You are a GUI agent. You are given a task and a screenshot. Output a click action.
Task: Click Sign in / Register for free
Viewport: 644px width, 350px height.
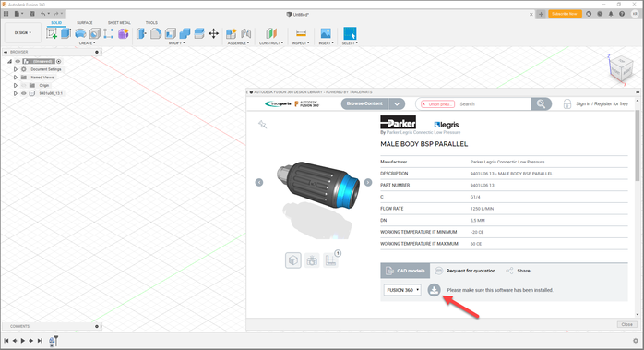[602, 104]
